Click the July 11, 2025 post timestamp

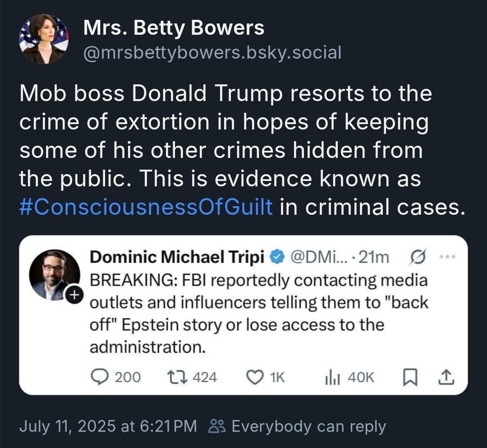tap(108, 426)
